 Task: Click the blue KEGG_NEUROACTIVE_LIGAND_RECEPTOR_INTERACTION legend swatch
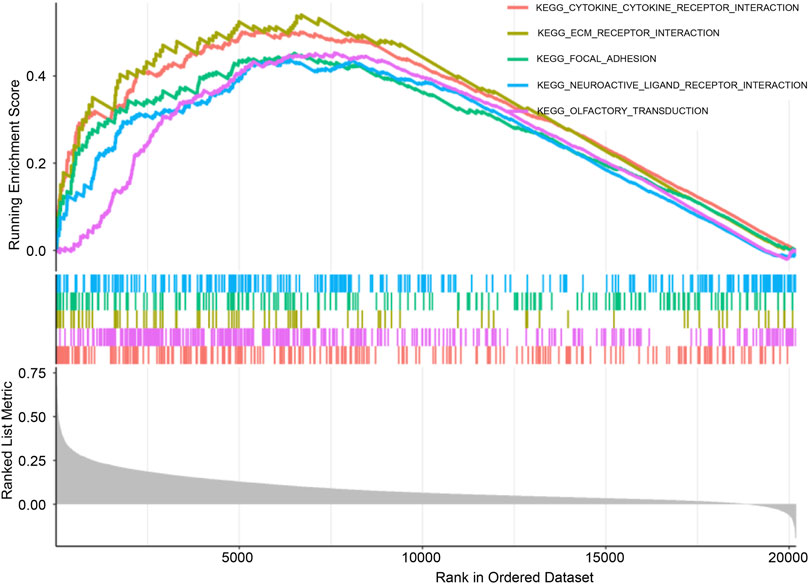tap(517, 85)
